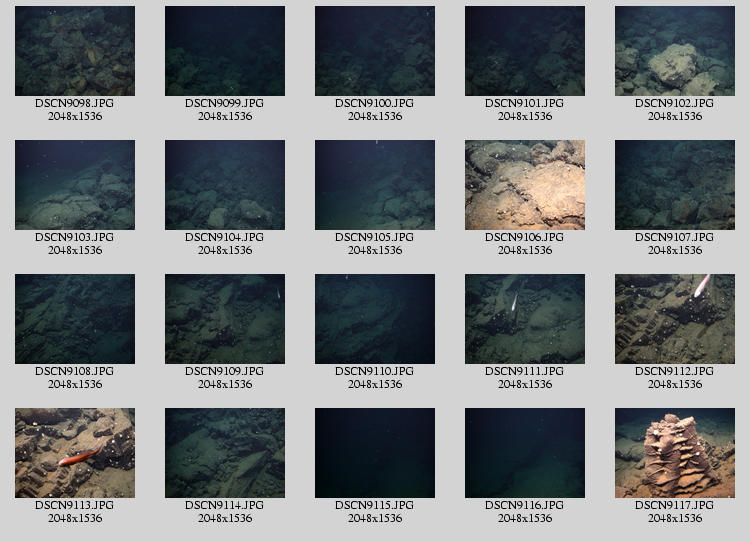
Task: Select thumbnail DSCN9102.JPG with pale boulder
Action: [675, 51]
